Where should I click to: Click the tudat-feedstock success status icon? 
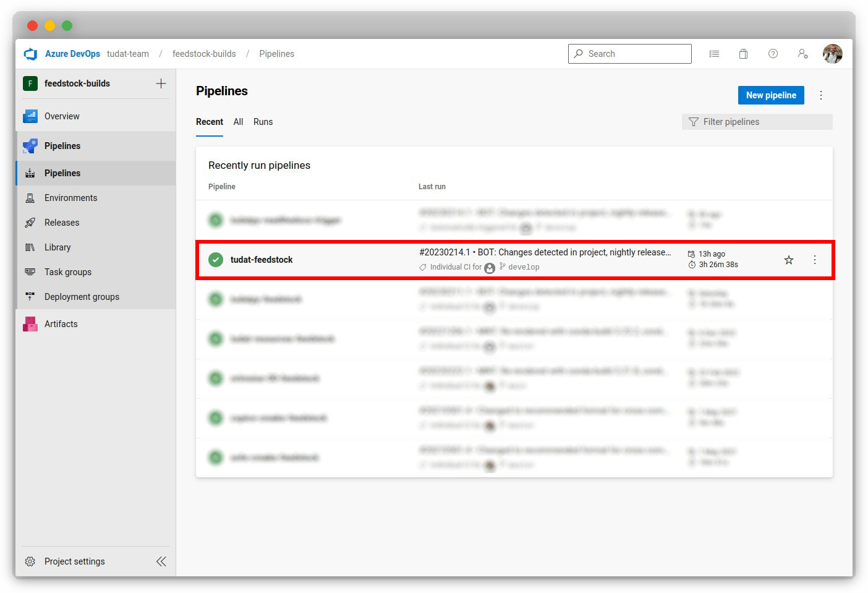[x=216, y=260]
